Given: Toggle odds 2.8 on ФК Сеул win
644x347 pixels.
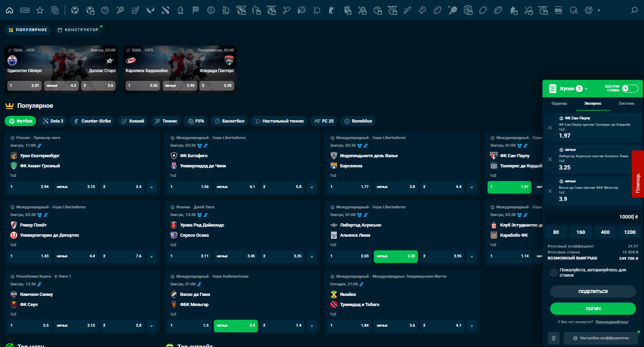Looking at the screenshot, I should pyautogui.click(x=122, y=326).
